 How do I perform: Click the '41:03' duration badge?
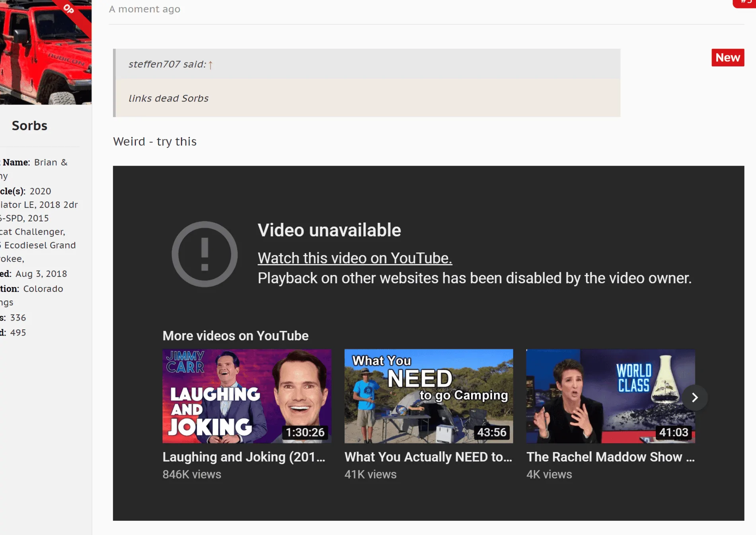[x=674, y=432]
